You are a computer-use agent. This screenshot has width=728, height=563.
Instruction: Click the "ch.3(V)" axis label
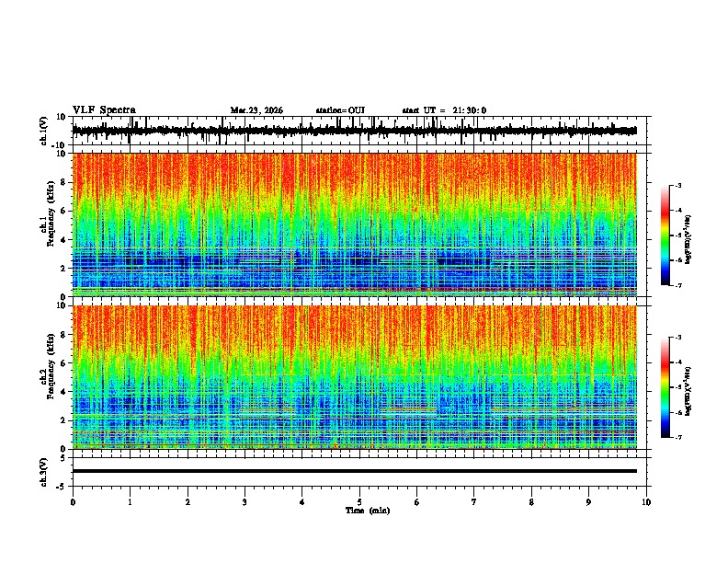point(43,472)
